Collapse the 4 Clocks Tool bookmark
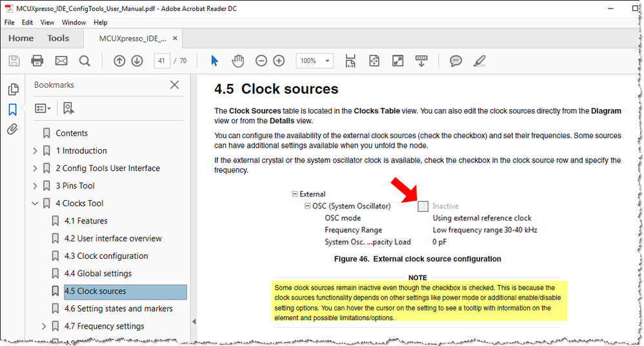This screenshot has width=644, height=346. 35,203
